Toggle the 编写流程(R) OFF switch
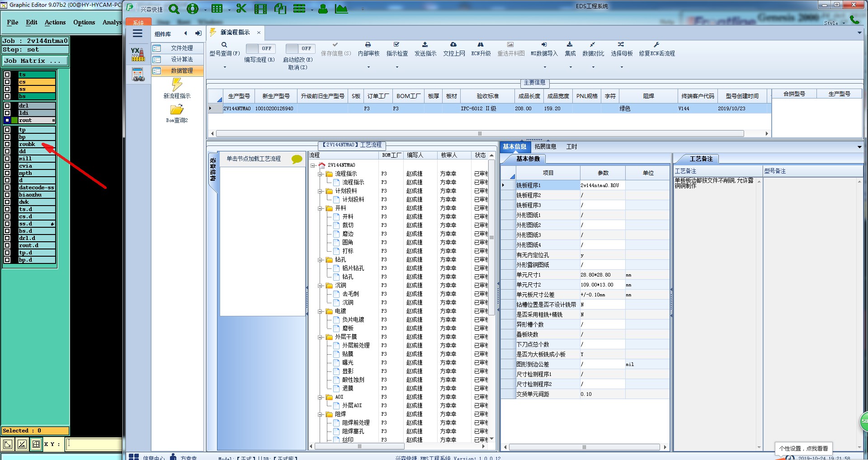 (x=259, y=48)
